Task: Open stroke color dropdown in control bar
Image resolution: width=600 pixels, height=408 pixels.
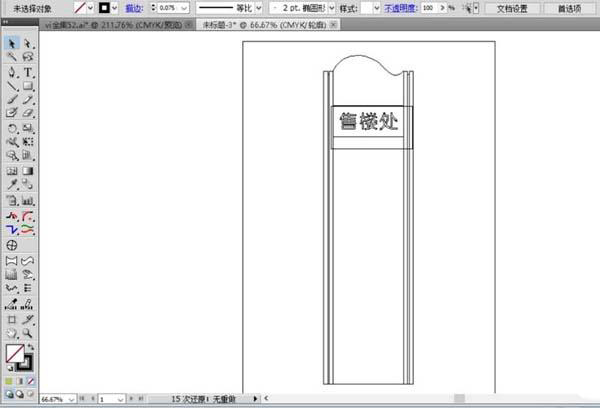Action: (114, 8)
